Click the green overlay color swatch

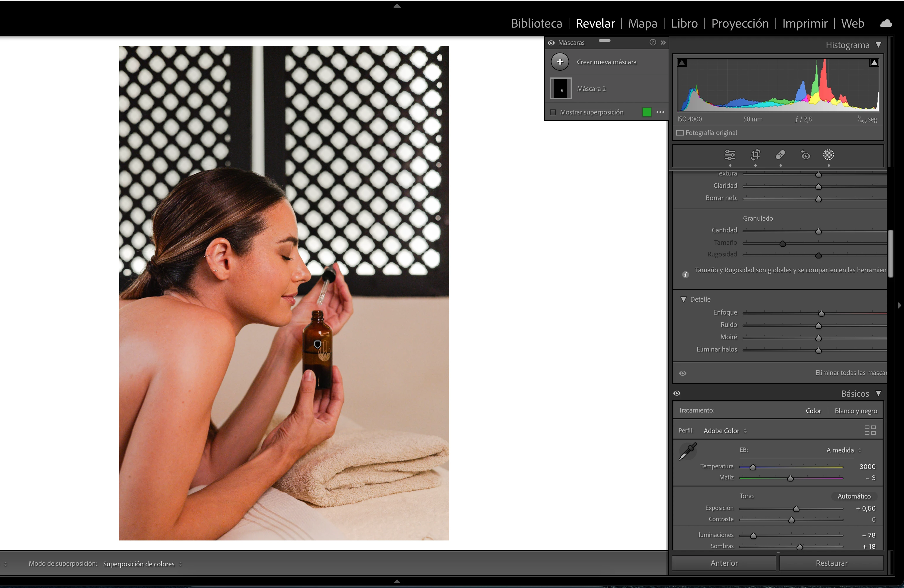coord(647,112)
